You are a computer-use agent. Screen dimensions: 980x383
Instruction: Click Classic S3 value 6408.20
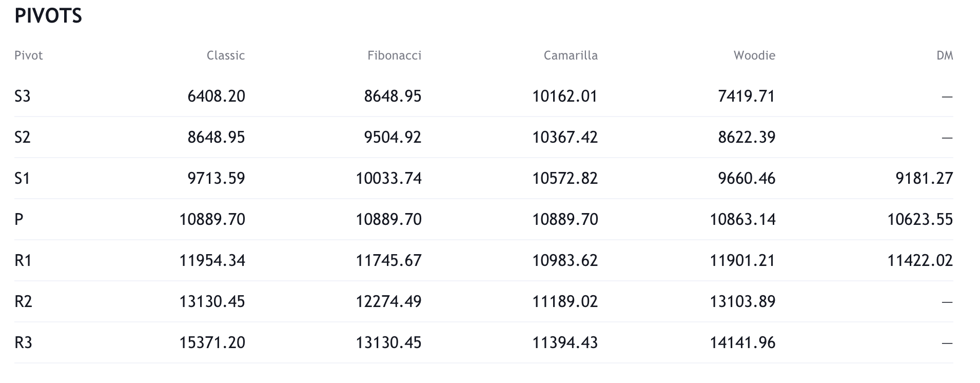pyautogui.click(x=216, y=96)
